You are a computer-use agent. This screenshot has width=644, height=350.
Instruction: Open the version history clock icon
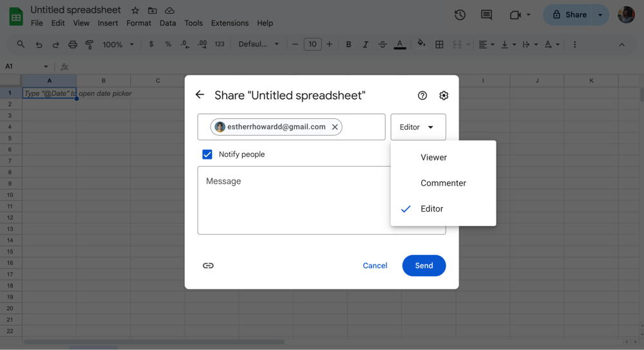[x=460, y=15]
